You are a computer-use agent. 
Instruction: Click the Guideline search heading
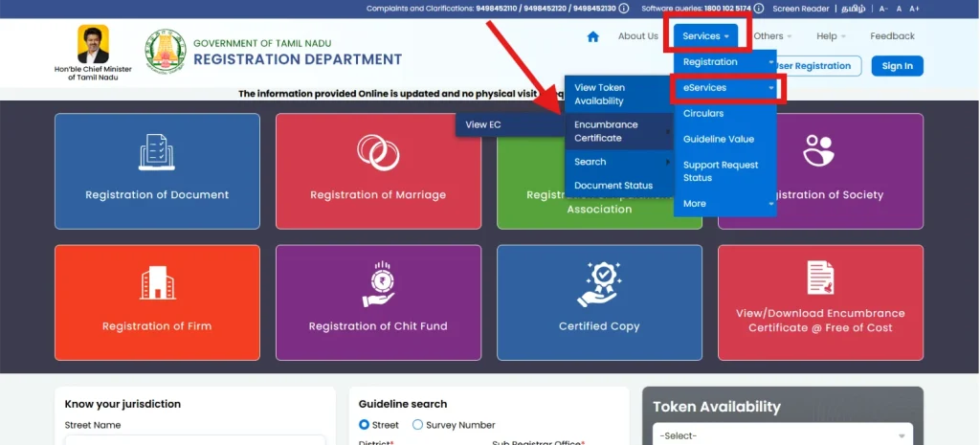tap(403, 405)
